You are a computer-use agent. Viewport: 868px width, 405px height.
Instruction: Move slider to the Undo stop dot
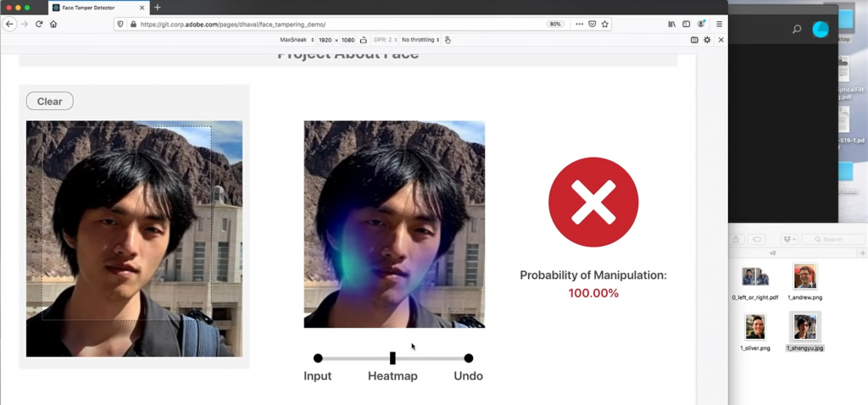[x=468, y=358]
